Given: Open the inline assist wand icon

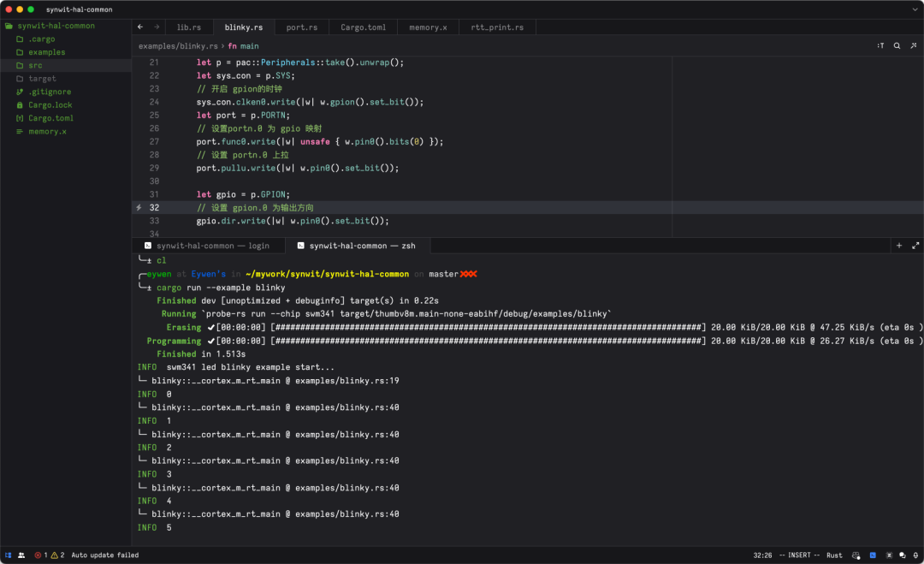Looking at the screenshot, I should tap(912, 45).
